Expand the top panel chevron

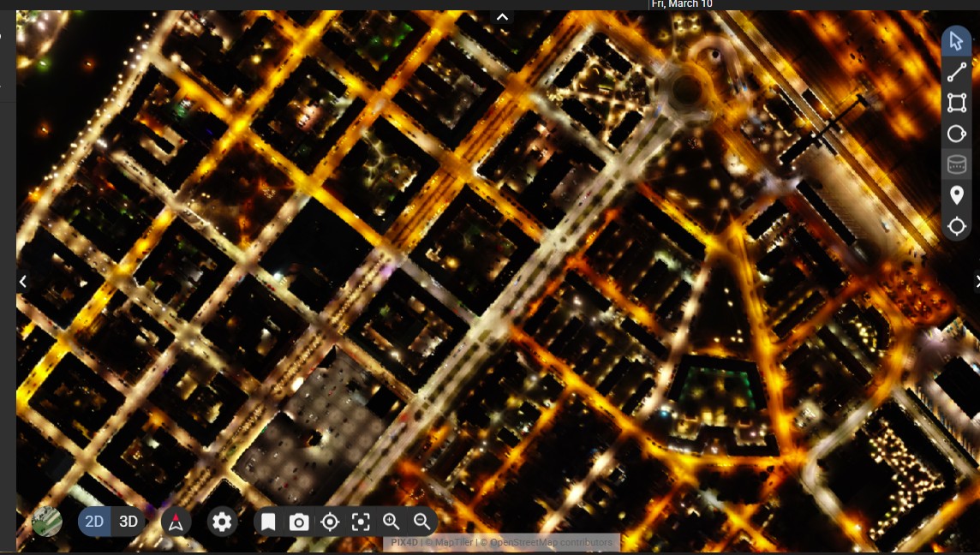tap(502, 17)
